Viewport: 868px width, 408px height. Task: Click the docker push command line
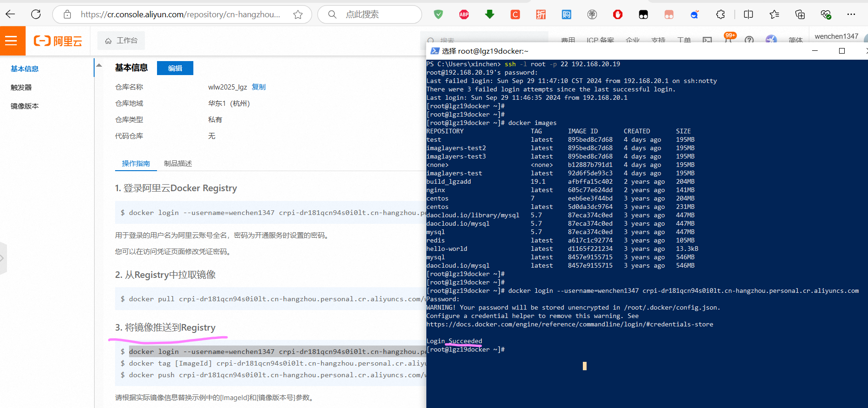274,375
